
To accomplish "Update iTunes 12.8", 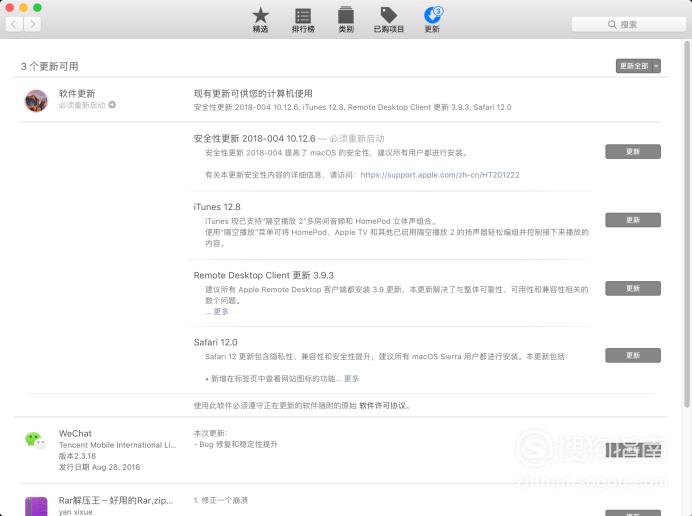I will pyautogui.click(x=633, y=220).
